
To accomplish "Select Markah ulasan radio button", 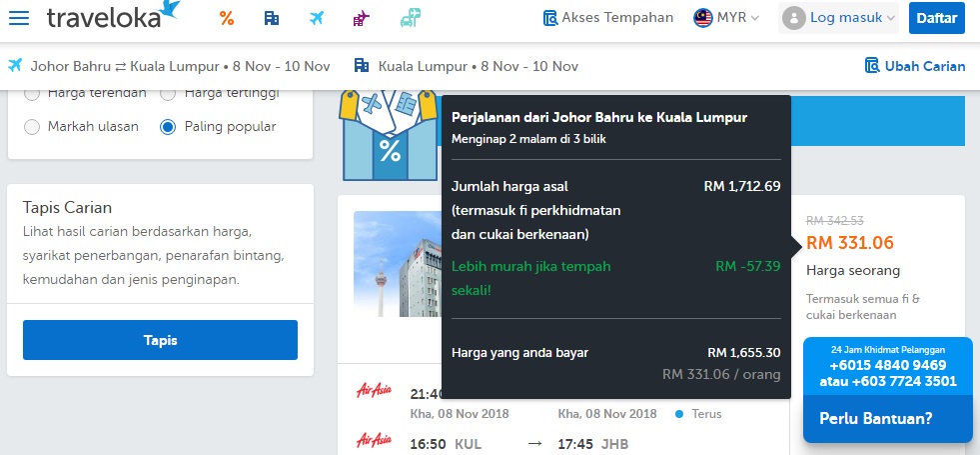I will click(32, 127).
